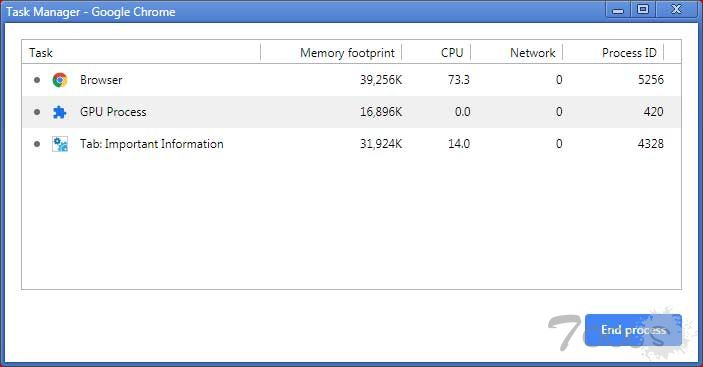Minimize the Task Manager window
The image size is (703, 367).
(x=618, y=10)
